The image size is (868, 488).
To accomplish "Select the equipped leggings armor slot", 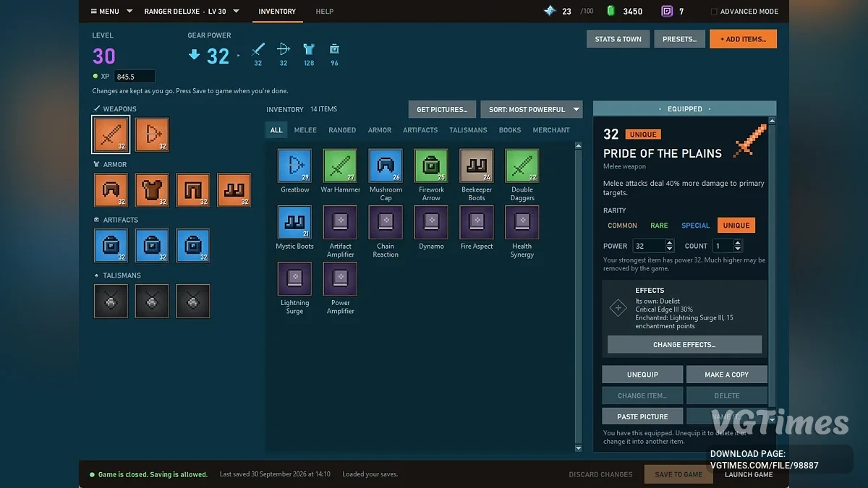I will click(x=193, y=190).
